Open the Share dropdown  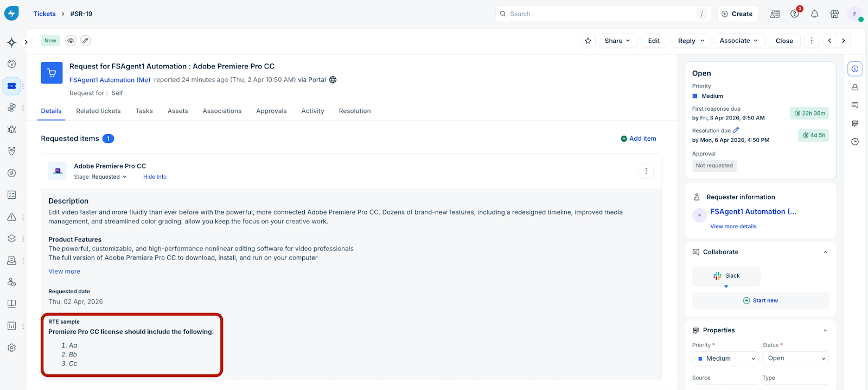click(x=617, y=41)
